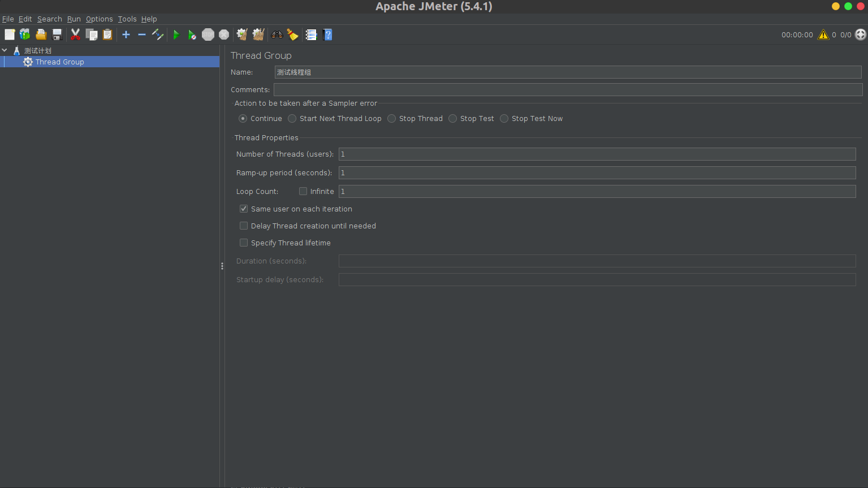
Task: Enable Delay Thread creation until needed
Action: coord(244,226)
